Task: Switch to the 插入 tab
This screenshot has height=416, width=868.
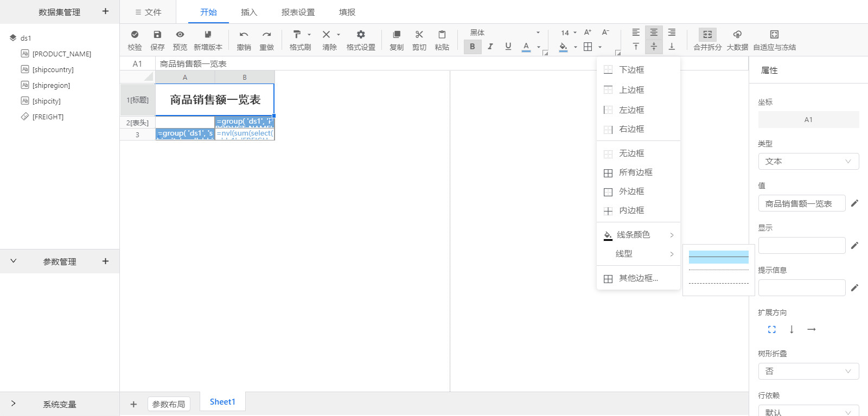Action: (x=249, y=12)
